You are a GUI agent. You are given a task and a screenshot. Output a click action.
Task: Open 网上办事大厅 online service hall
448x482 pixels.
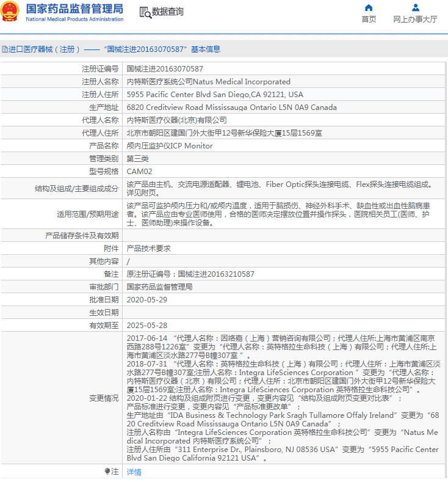point(415,19)
